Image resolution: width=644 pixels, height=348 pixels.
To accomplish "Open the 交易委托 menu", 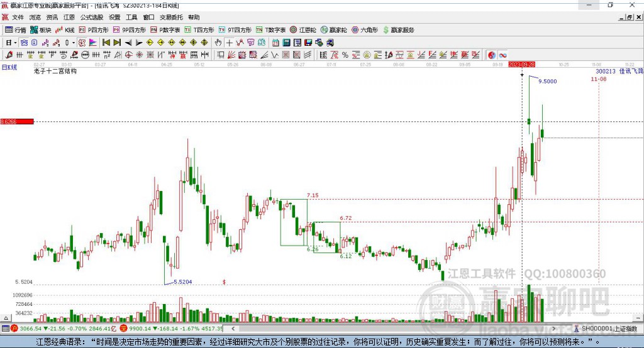I will pos(171,17).
